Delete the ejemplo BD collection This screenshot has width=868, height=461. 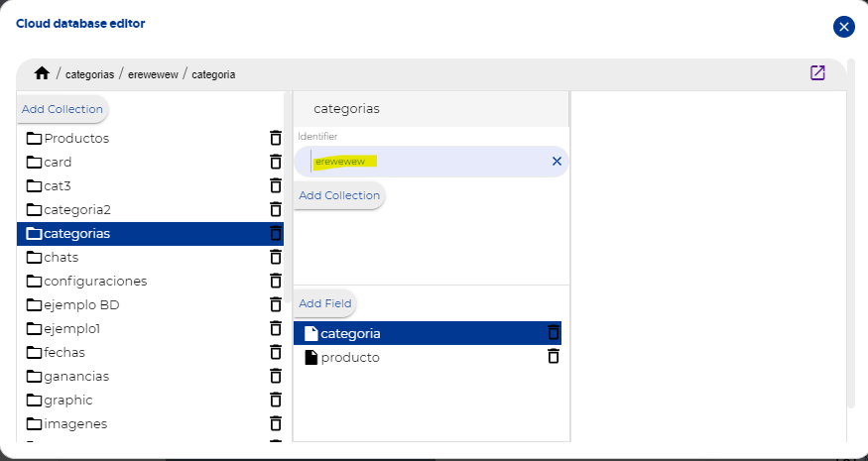pyautogui.click(x=275, y=305)
